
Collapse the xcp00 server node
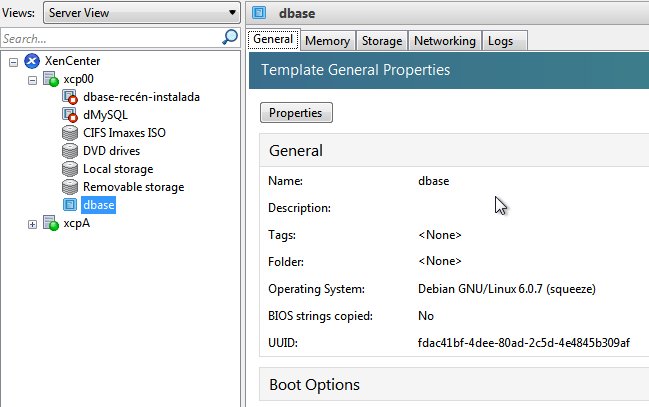coord(32,80)
